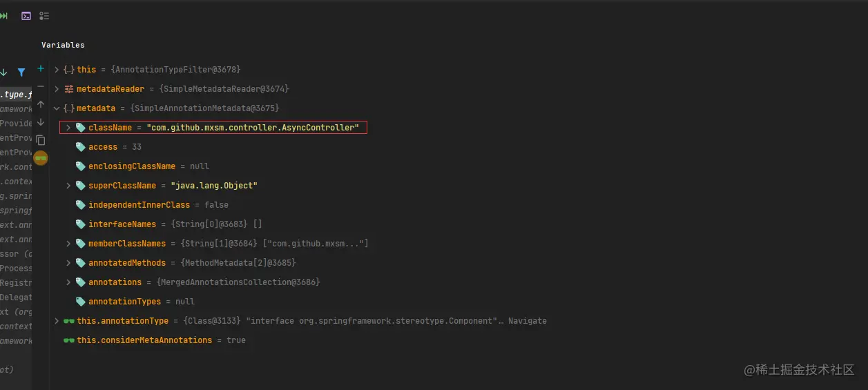Image resolution: width=868 pixels, height=390 pixels.
Task: Expand the memberClassNames array node
Action: point(68,244)
